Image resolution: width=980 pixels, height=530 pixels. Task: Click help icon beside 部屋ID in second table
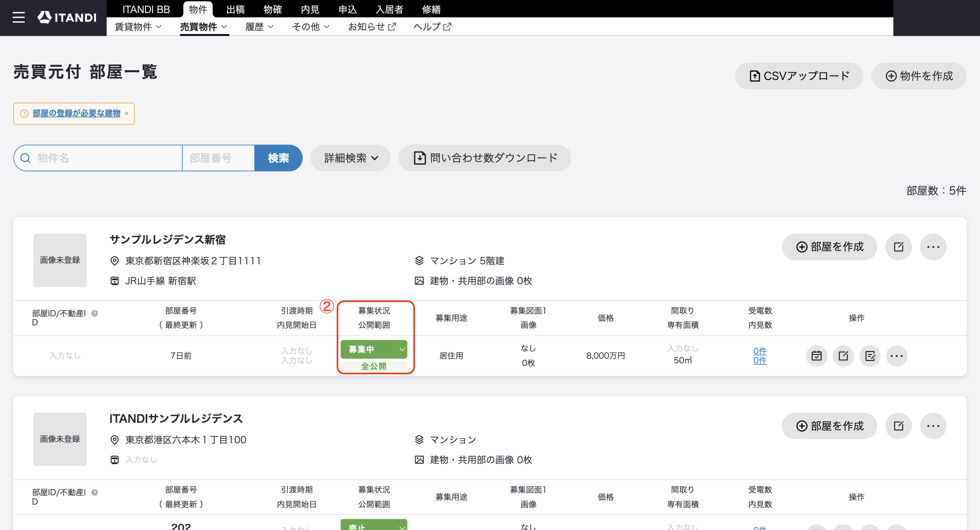[95, 492]
